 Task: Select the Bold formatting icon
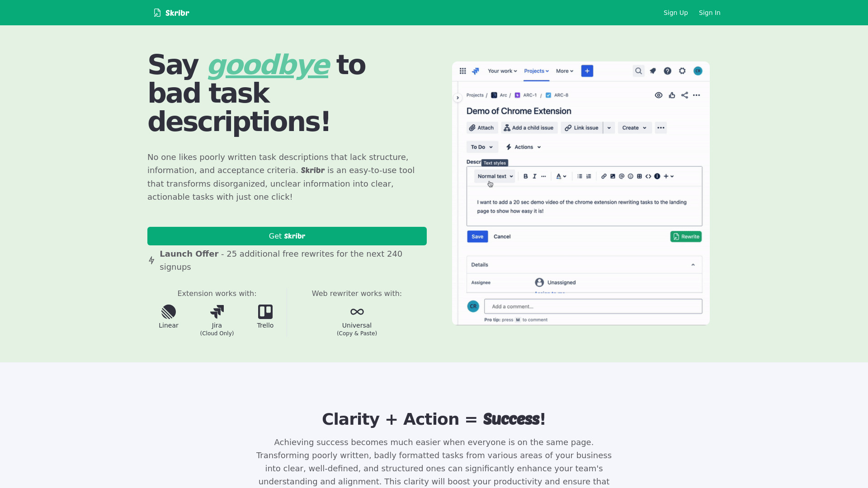[x=525, y=176]
